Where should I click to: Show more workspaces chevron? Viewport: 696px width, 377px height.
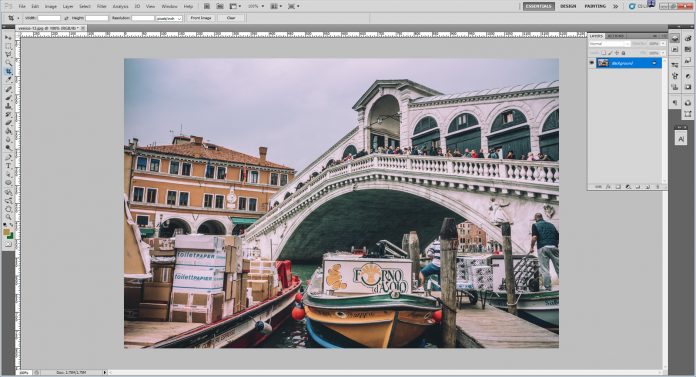pos(616,6)
